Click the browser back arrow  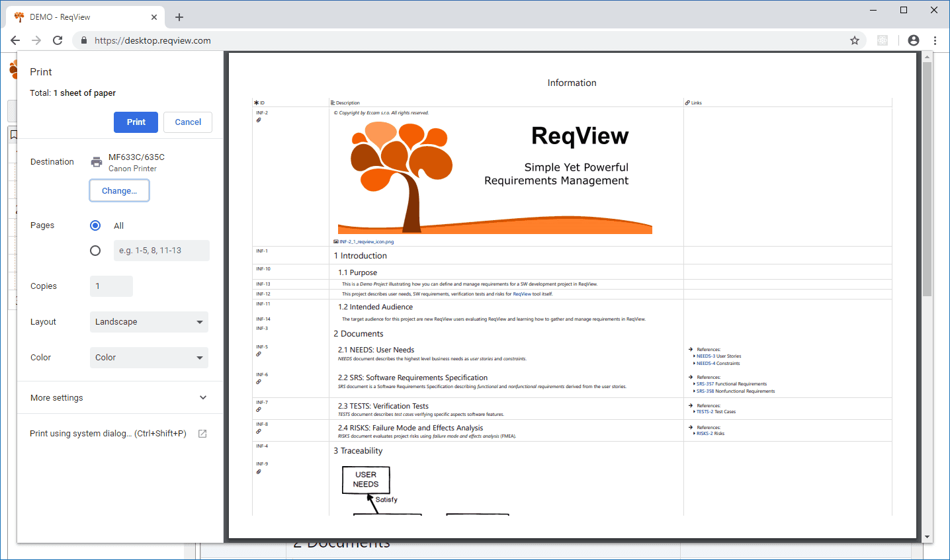point(15,40)
